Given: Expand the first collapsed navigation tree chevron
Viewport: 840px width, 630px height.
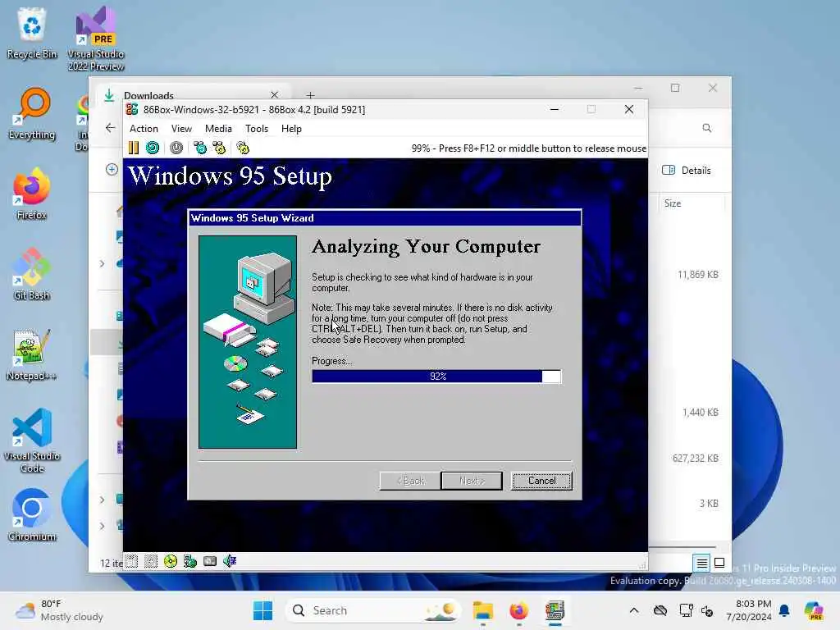Looking at the screenshot, I should (103, 263).
